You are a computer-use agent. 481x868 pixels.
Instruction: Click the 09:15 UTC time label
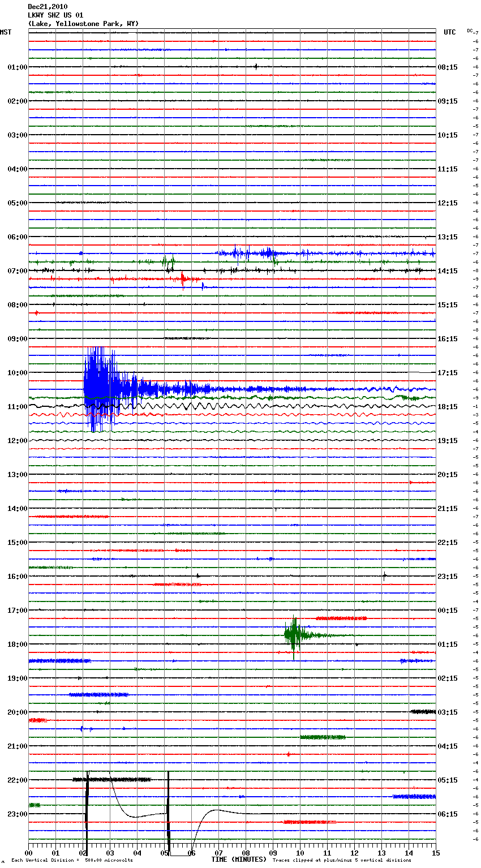(448, 101)
